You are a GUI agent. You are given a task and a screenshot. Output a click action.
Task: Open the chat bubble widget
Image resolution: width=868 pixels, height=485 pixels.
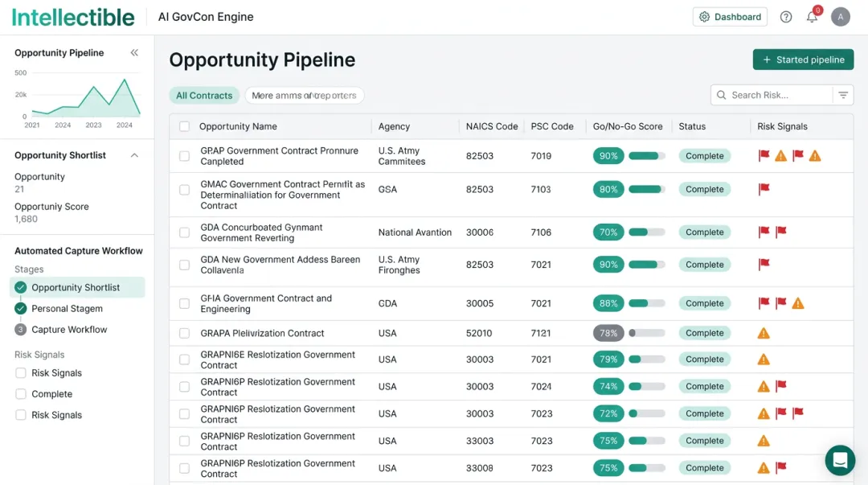[x=840, y=460]
